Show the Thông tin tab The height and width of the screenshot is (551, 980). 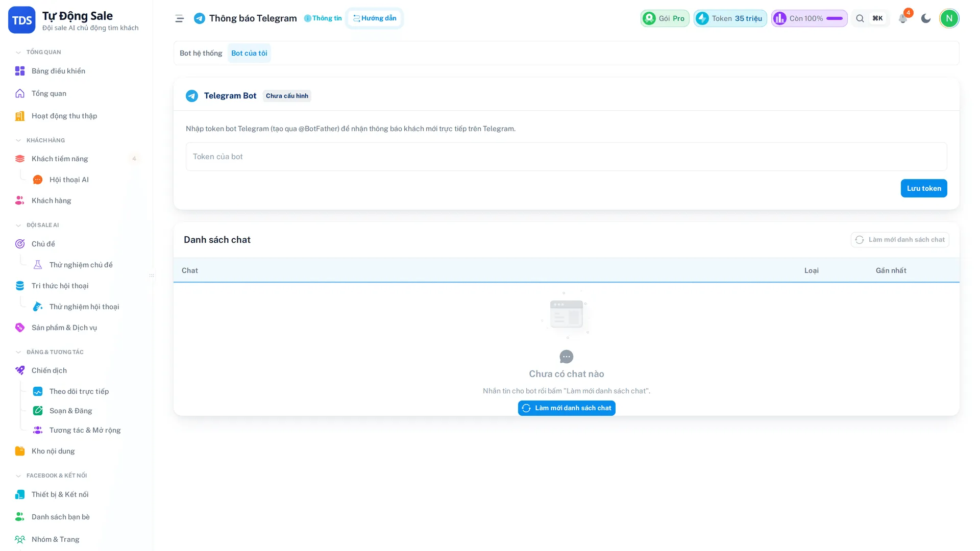pos(323,18)
